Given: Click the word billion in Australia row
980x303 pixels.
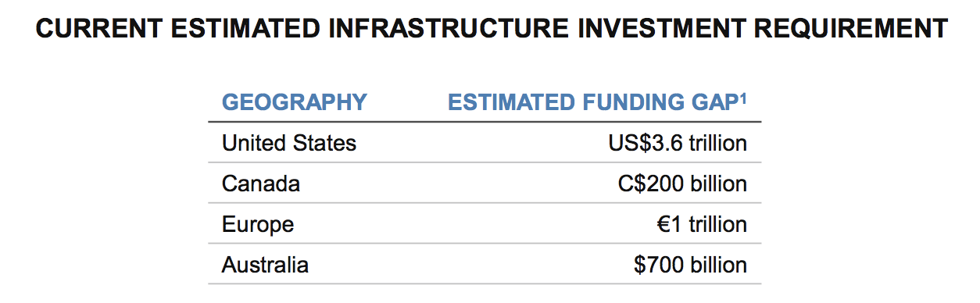Looking at the screenshot, I should [721, 266].
